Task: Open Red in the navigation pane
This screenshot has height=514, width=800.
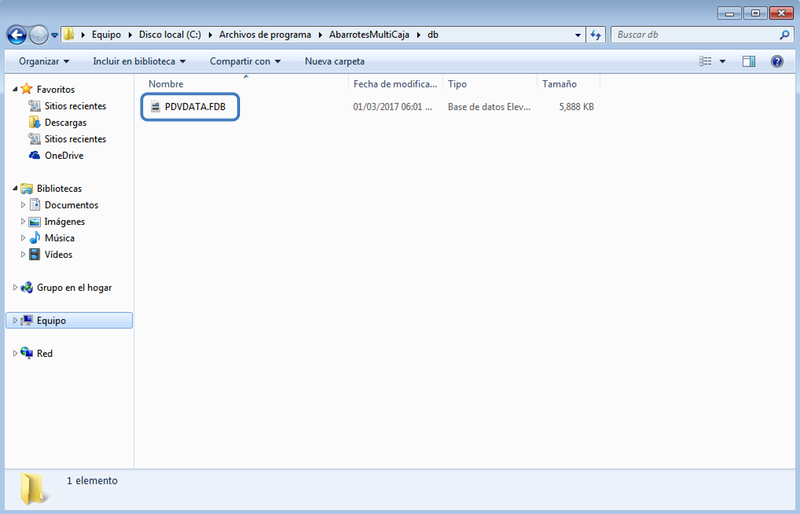Action: coord(44,353)
